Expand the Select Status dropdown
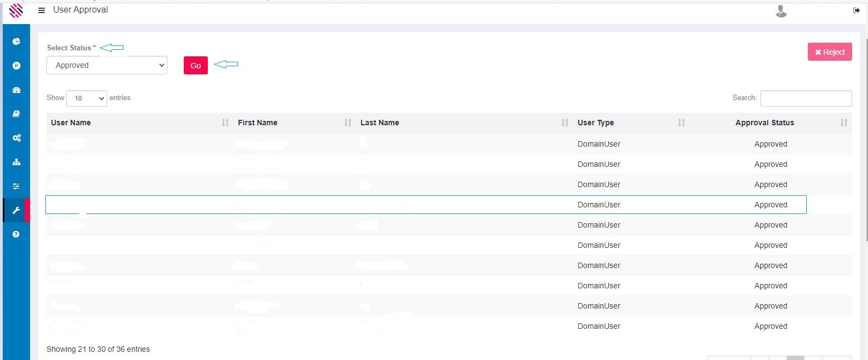This screenshot has width=868, height=360. pos(107,65)
